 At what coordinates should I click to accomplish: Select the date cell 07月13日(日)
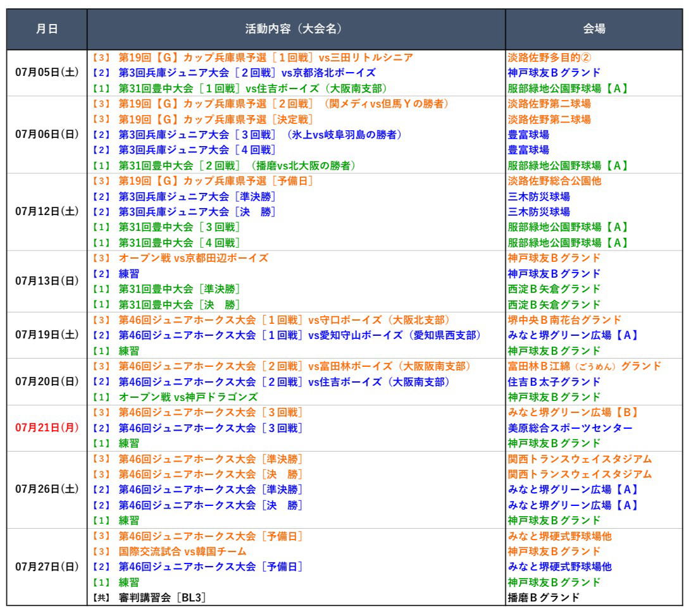point(47,281)
